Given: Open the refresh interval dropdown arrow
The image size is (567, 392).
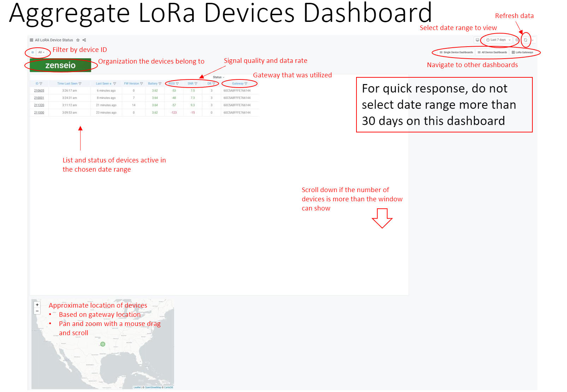Looking at the screenshot, I should 532,40.
